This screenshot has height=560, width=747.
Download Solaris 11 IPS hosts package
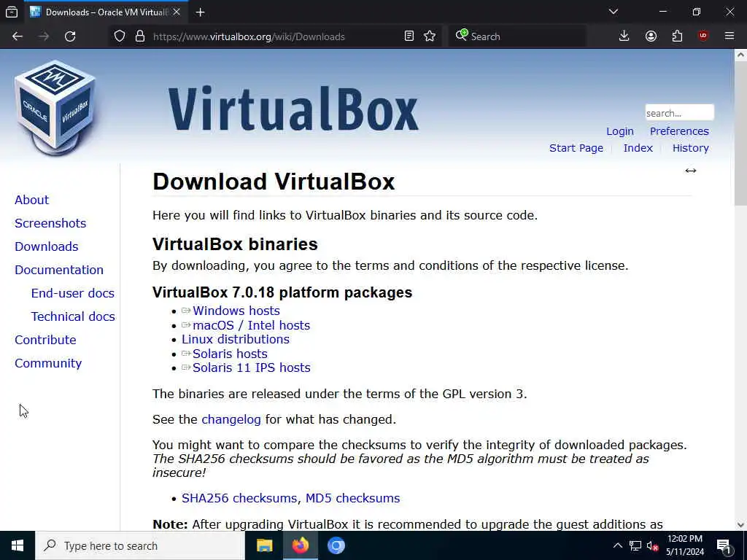tap(251, 367)
